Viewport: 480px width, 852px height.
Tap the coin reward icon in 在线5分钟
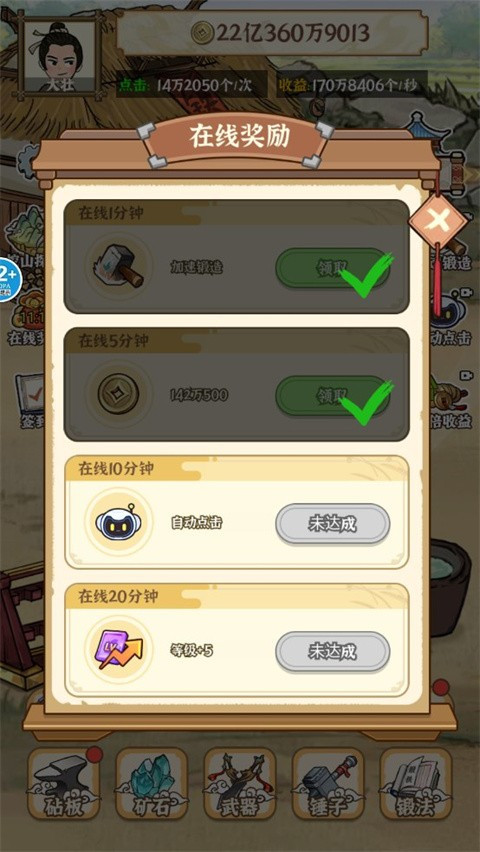click(119, 394)
